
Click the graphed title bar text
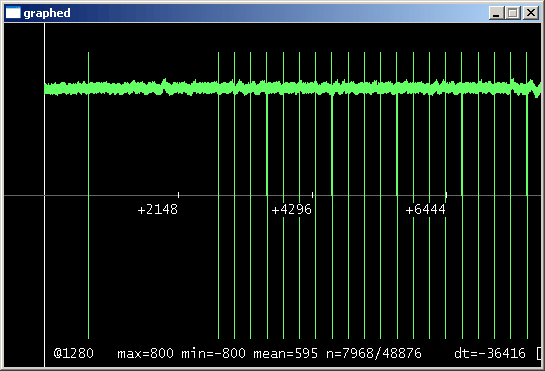(x=47, y=13)
